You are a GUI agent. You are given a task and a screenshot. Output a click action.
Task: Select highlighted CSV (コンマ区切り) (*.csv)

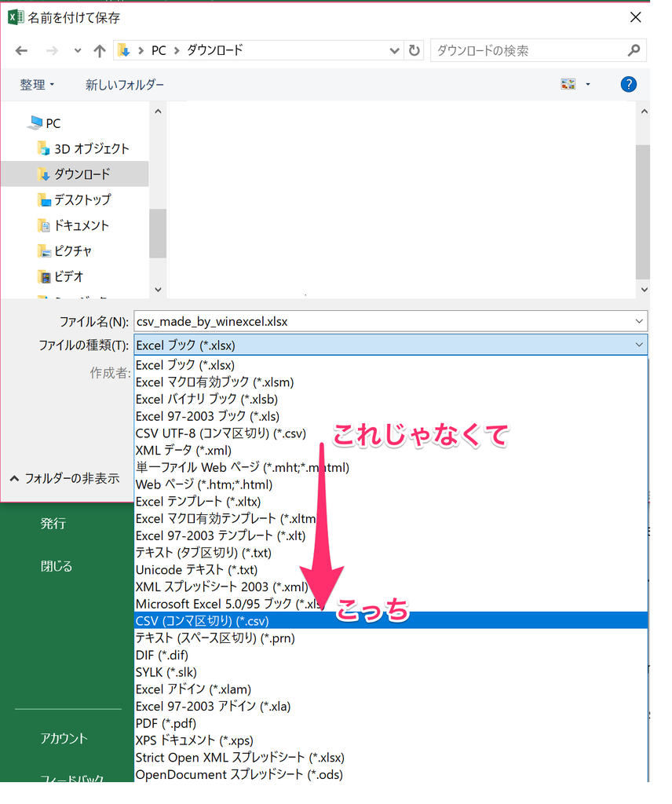tap(391, 621)
